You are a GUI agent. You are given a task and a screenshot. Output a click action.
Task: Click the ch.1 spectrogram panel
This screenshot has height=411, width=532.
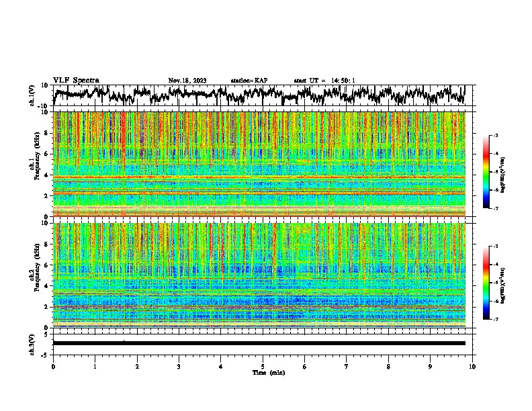259,164
